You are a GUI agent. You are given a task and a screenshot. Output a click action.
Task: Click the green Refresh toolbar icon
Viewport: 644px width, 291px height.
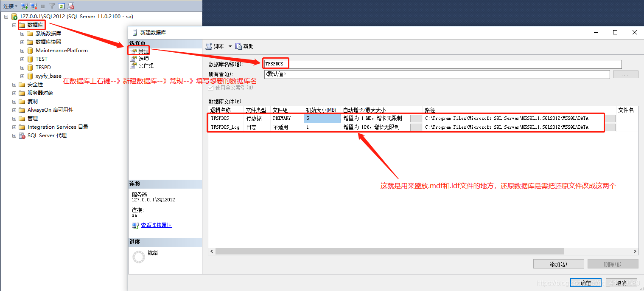[x=62, y=6]
